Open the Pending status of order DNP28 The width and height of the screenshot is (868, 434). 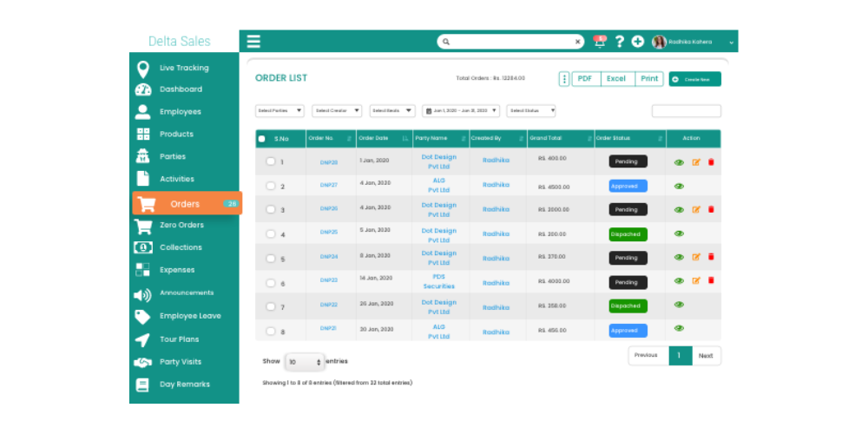[628, 161]
